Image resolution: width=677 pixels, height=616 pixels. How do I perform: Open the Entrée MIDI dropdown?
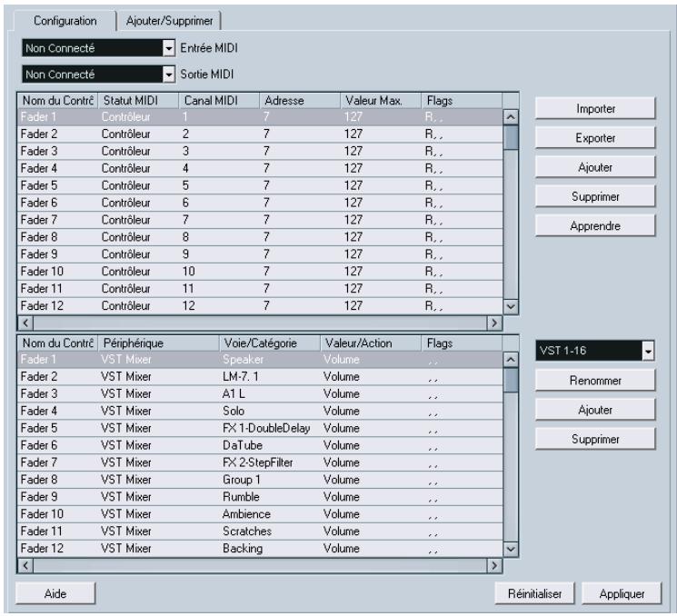[169, 48]
